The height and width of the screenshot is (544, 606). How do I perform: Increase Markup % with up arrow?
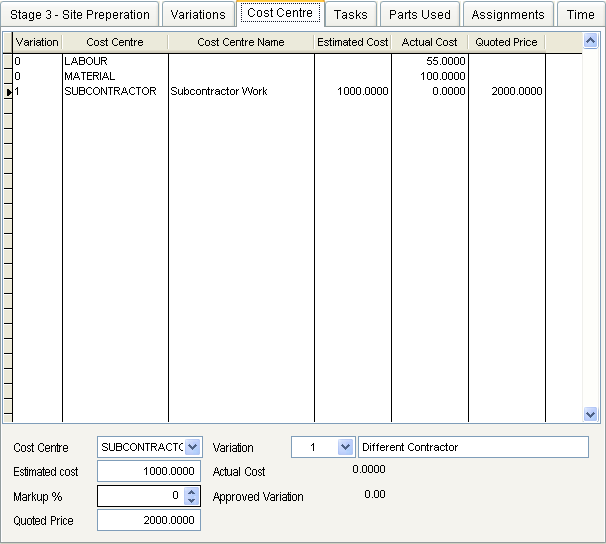[193, 491]
